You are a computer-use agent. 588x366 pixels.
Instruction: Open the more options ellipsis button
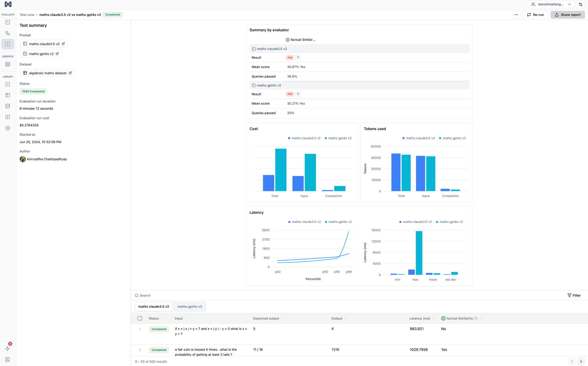(x=516, y=15)
